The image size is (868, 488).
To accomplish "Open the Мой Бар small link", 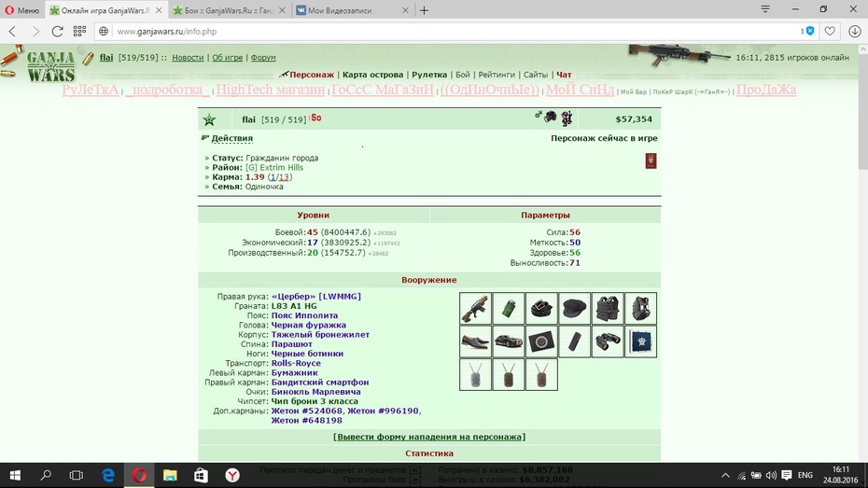I will click(634, 91).
